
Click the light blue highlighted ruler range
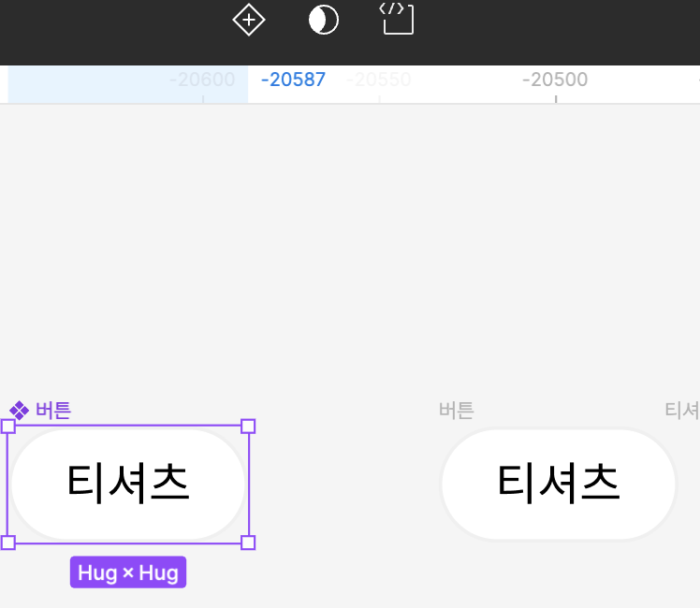point(128,84)
